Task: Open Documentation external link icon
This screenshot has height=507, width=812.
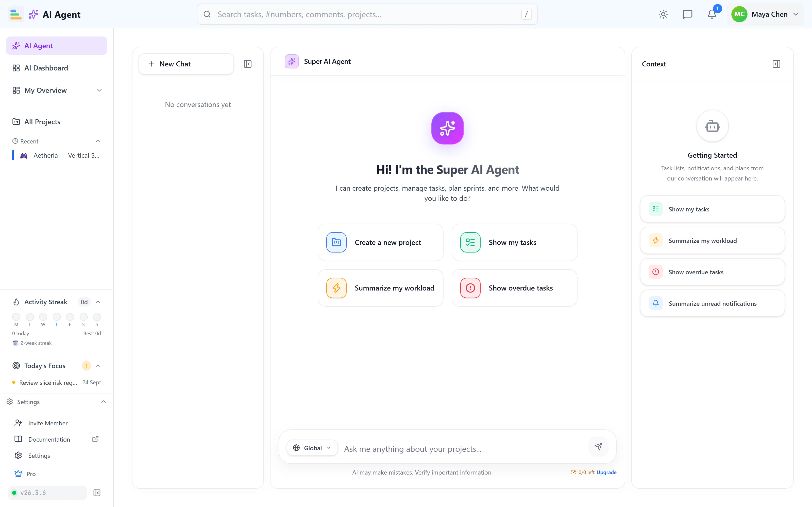Action: click(95, 439)
